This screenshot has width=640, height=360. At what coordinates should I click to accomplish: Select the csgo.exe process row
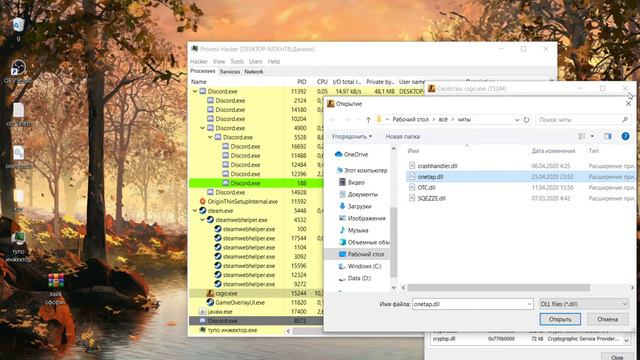tap(256, 293)
